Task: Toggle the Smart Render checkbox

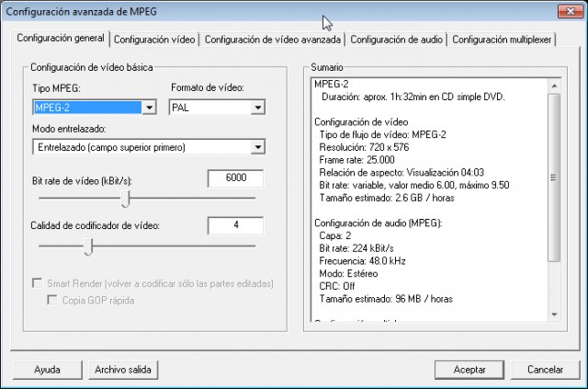Action: (37, 283)
